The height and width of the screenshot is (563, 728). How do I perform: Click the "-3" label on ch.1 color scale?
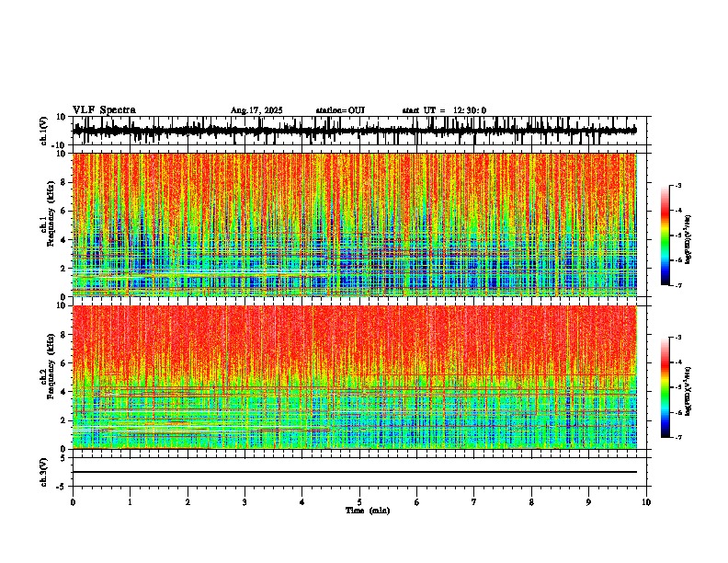coord(678,186)
